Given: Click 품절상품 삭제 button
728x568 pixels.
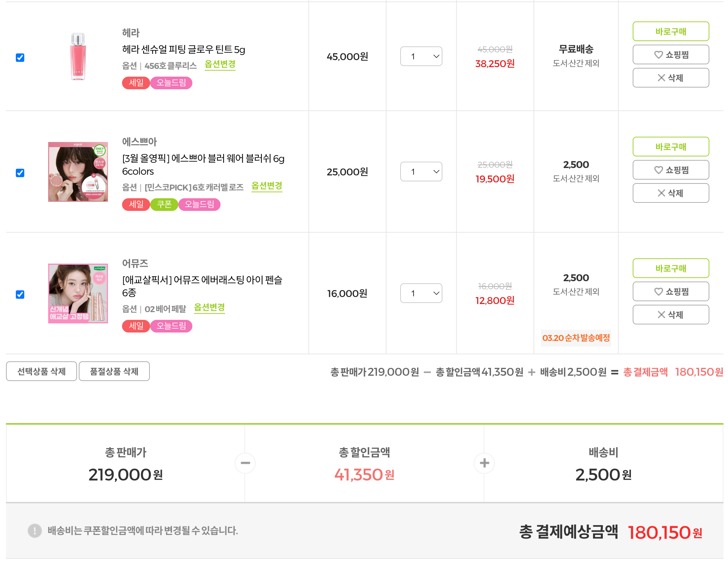Looking at the screenshot, I should [114, 372].
